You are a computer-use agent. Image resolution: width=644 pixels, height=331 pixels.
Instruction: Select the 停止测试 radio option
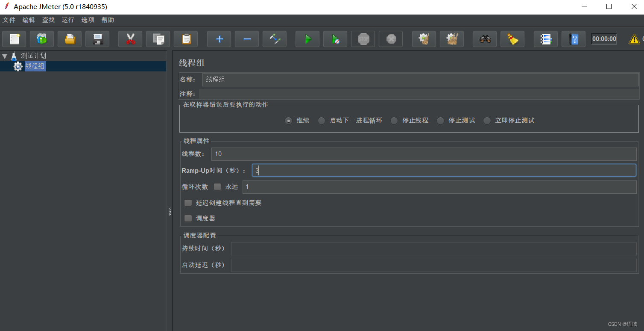tap(440, 121)
